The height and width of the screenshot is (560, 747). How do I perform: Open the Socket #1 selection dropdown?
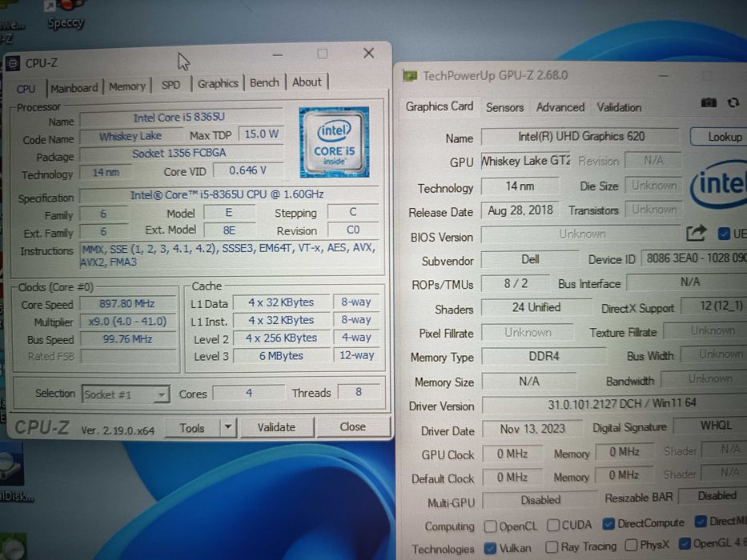(126, 394)
